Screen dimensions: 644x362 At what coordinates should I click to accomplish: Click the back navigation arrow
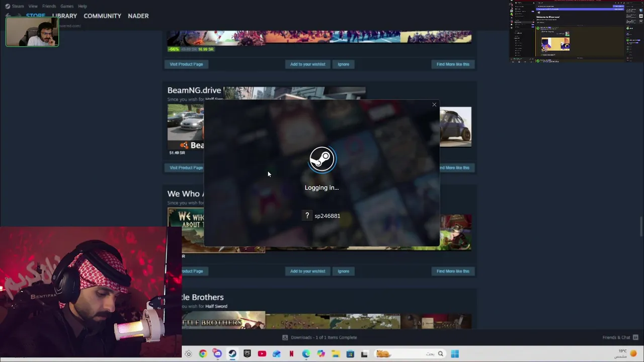pyautogui.click(x=8, y=16)
